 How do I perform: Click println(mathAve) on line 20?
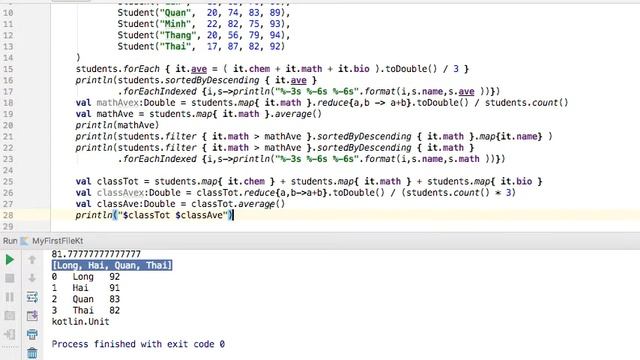point(117,125)
